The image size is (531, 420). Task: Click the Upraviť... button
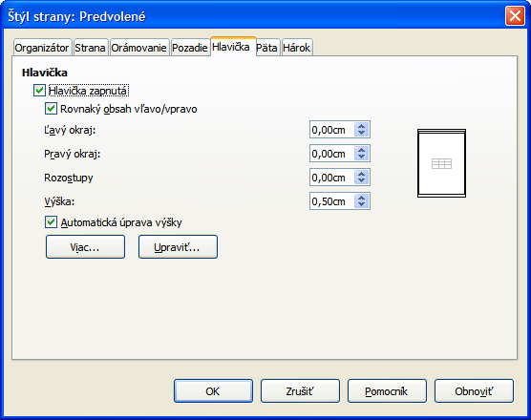(178, 247)
